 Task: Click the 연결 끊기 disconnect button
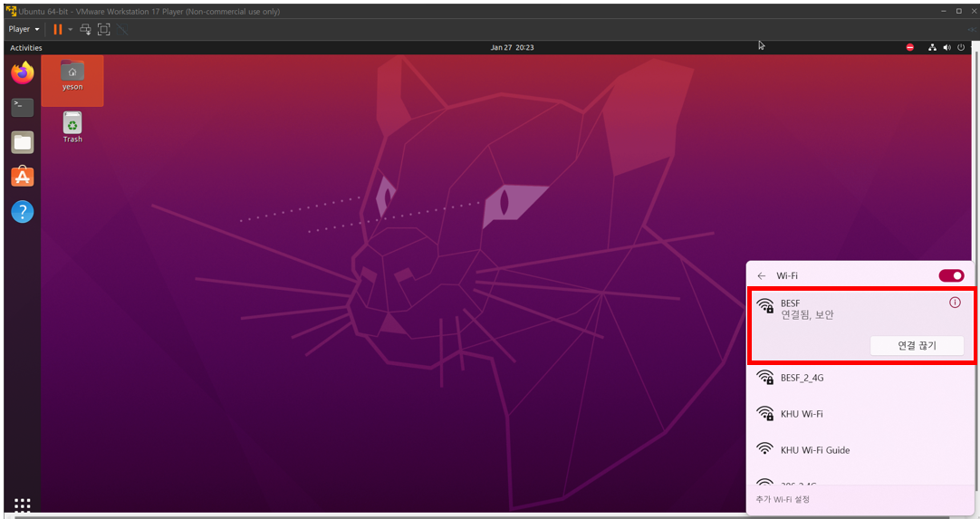pos(917,346)
